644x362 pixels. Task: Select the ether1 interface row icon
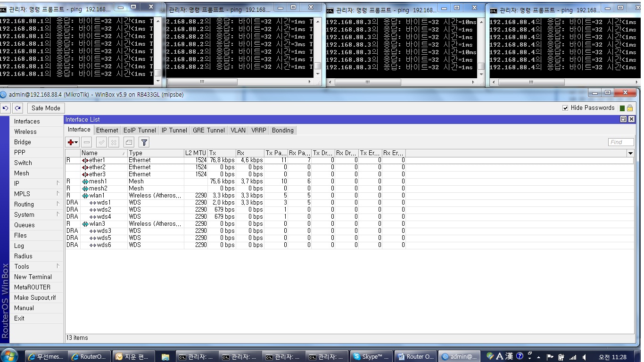pyautogui.click(x=85, y=160)
